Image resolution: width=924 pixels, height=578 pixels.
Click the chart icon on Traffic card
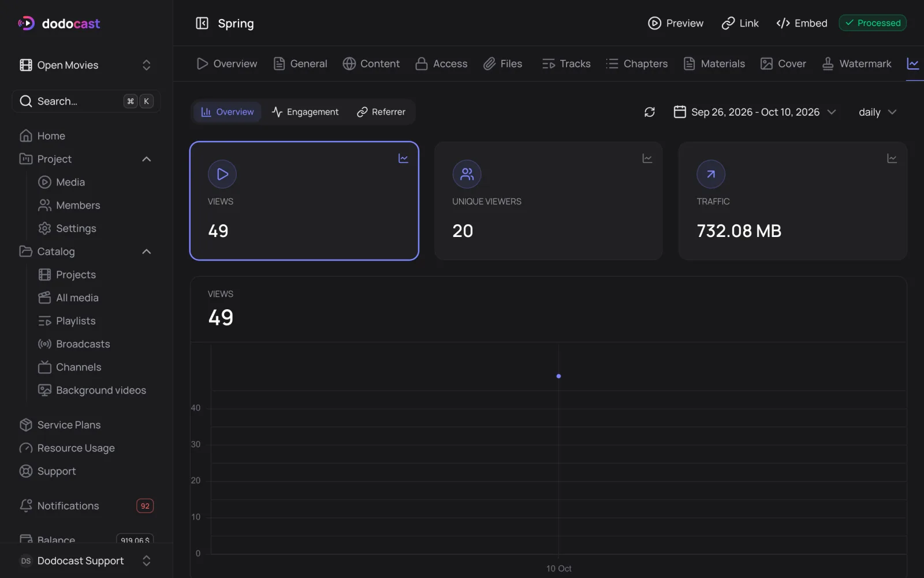892,158
